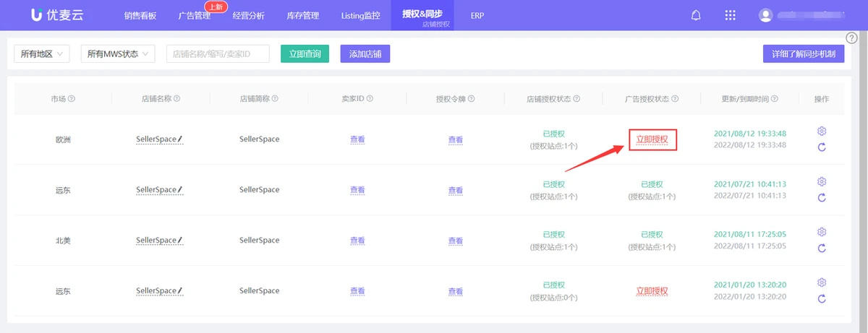Screen dimensions: 868x333
Task: Open the 库存管理 tab
Action: click(x=303, y=15)
